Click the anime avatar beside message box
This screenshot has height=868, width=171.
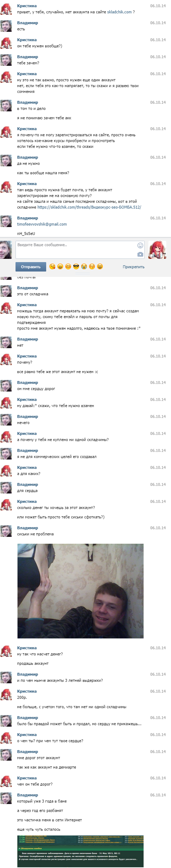coord(157,250)
